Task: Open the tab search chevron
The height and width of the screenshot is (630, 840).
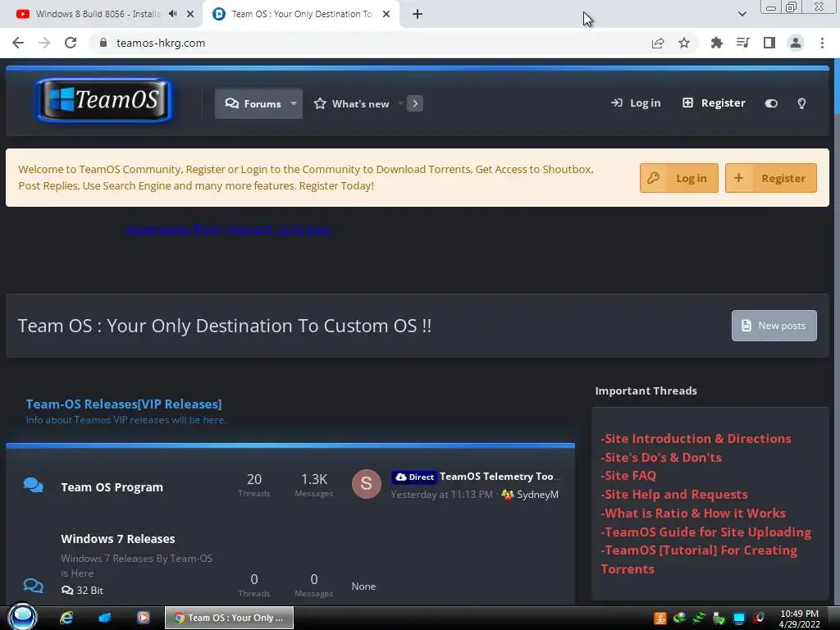Action: tap(742, 14)
